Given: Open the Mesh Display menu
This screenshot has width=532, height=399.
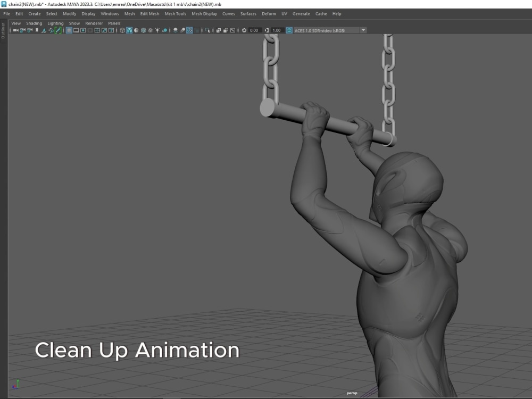Looking at the screenshot, I should point(204,14).
